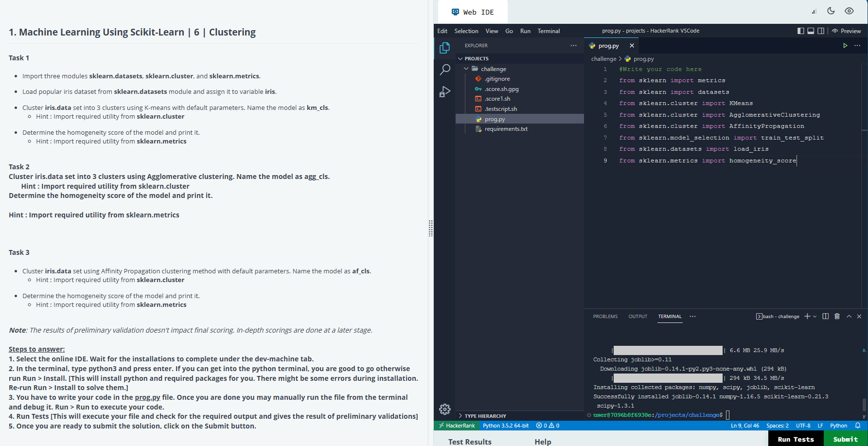The image size is (868, 446).
Task: Split the terminal pane
Action: (825, 316)
